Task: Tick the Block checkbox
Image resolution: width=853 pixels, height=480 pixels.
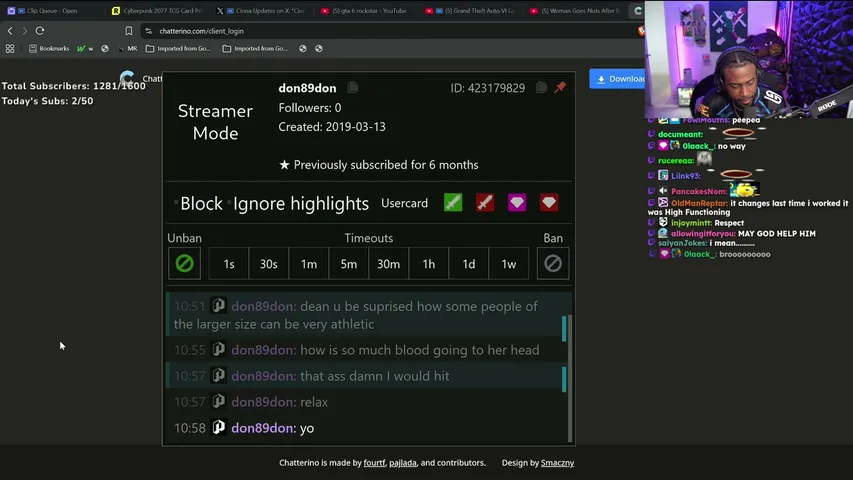Action: (176, 203)
